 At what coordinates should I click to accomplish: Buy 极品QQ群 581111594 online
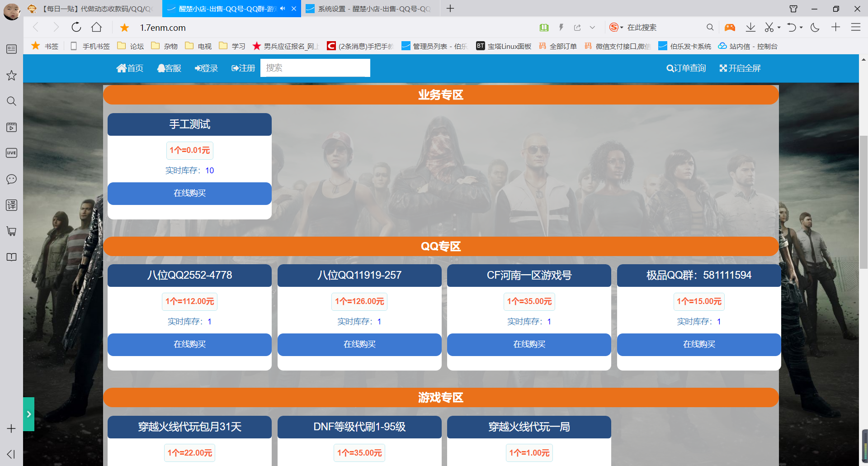pos(699,345)
